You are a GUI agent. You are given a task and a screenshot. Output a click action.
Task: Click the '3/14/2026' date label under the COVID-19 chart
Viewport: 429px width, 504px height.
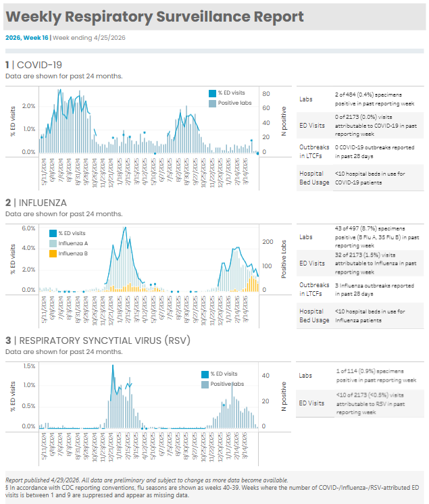click(245, 172)
